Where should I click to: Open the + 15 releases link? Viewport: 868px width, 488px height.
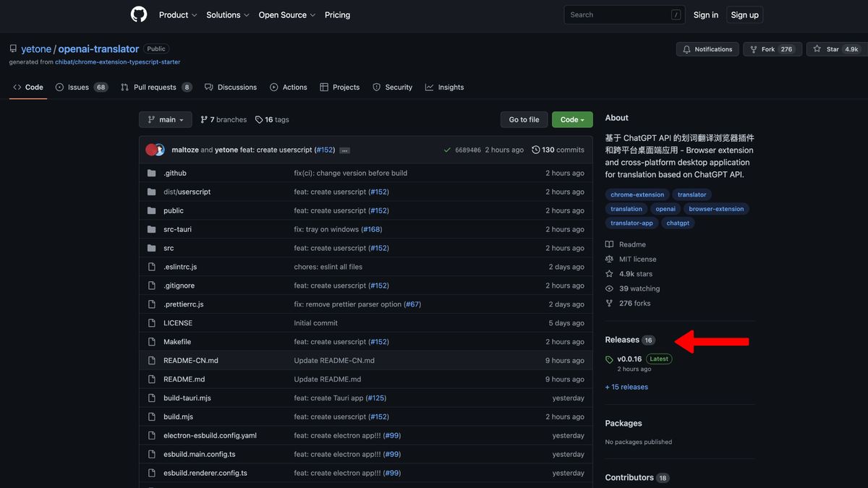626,386
